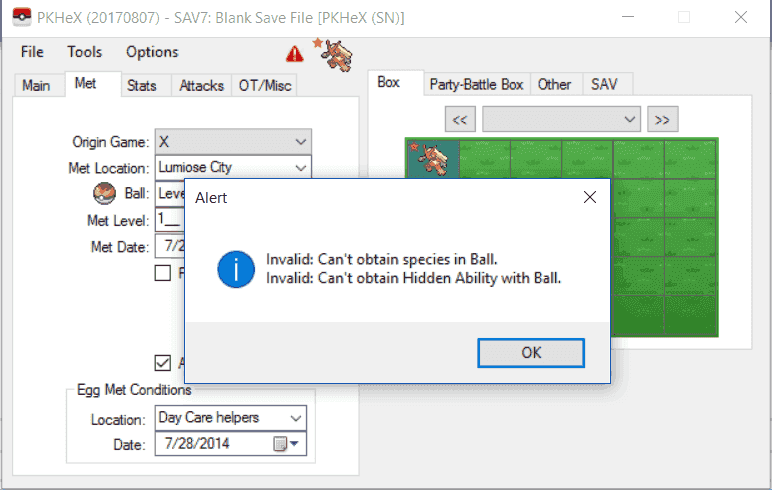This screenshot has height=490, width=772.
Task: Click the Egg Met Date field showing 7/28/2014
Action: [230, 444]
